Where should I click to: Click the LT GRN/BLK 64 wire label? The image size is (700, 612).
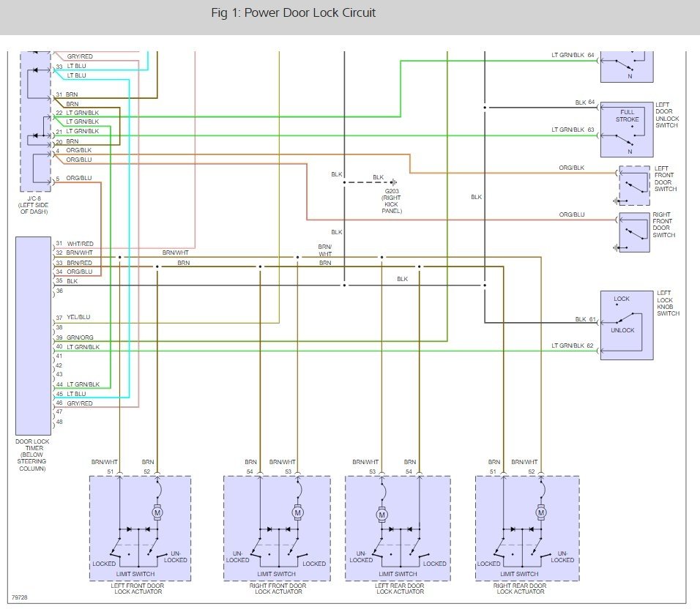pyautogui.click(x=573, y=55)
